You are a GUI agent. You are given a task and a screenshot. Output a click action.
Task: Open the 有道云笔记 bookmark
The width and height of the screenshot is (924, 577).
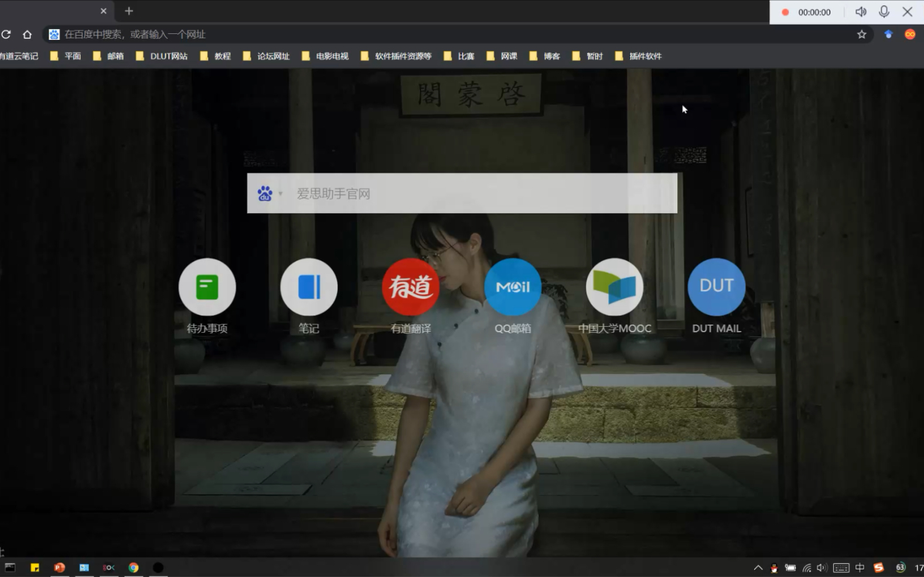[x=19, y=56]
